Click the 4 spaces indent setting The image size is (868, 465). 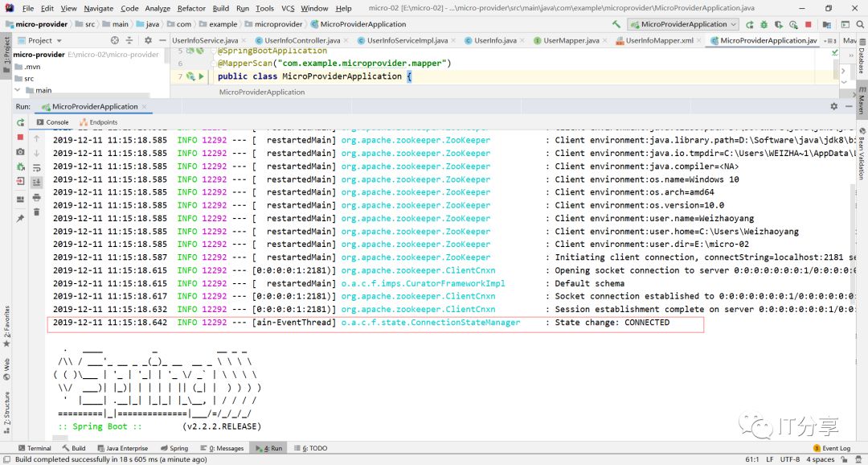[821, 459]
